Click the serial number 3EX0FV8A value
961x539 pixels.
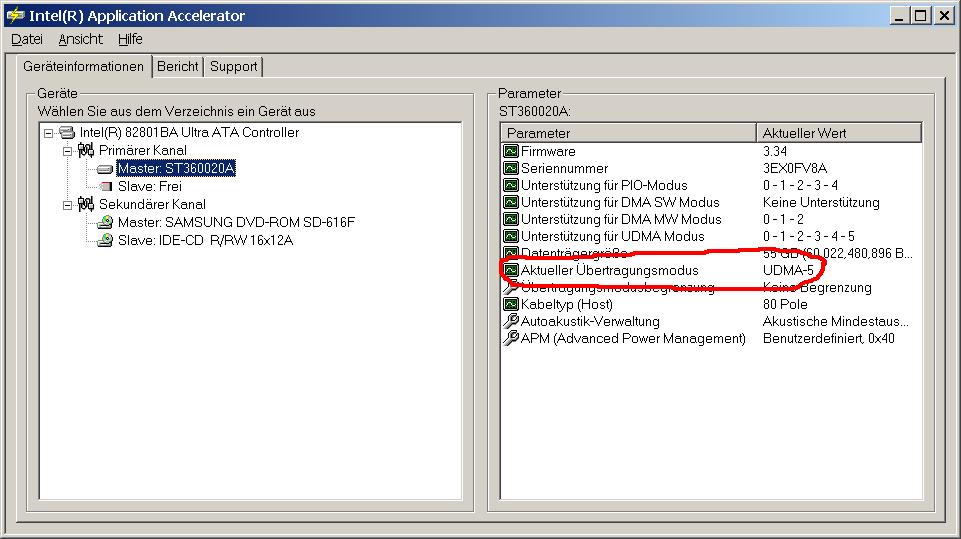coord(795,168)
